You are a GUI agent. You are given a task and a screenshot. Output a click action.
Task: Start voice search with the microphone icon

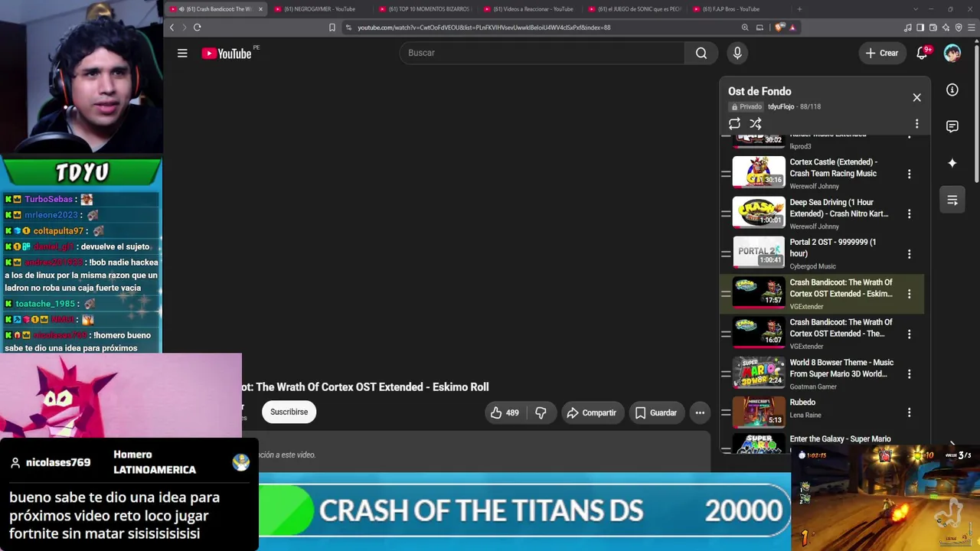click(x=737, y=53)
